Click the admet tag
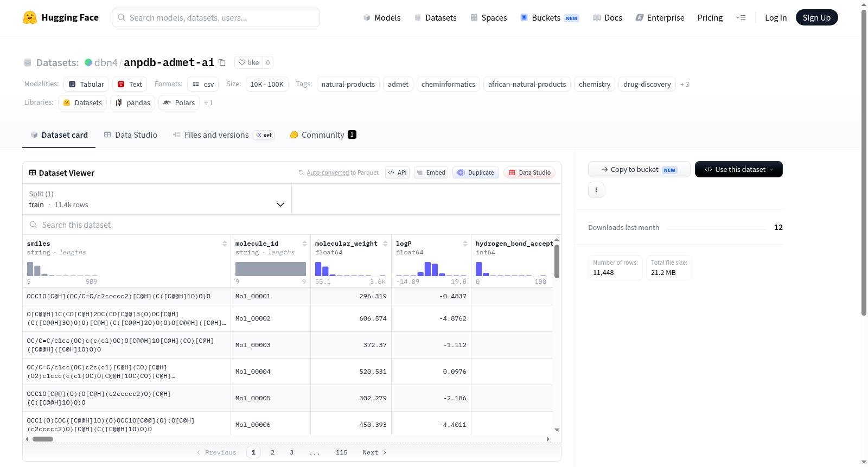Screen dimensions: 868x467 pos(398,84)
